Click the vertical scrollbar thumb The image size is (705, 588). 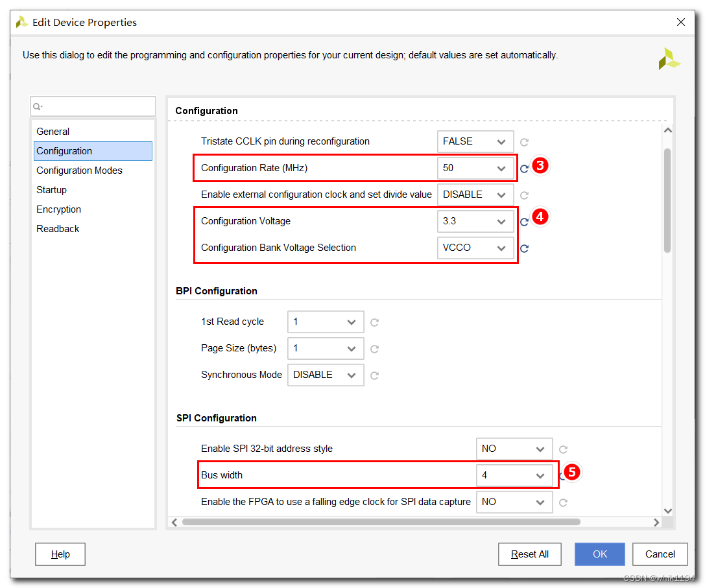tap(667, 200)
